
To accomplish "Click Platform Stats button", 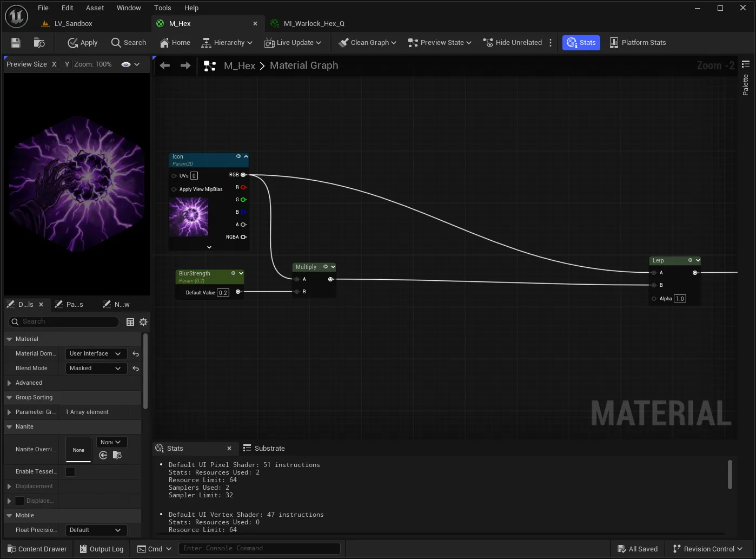I will click(x=638, y=43).
